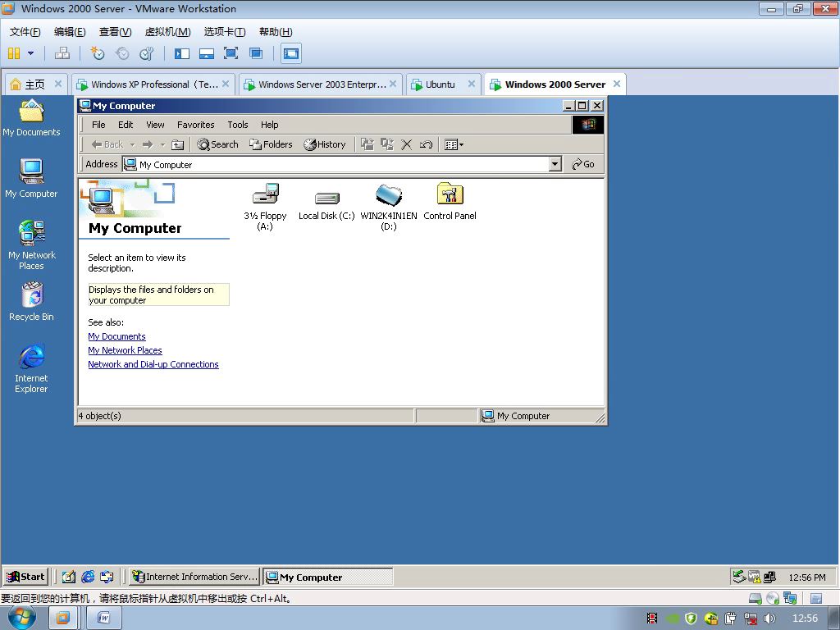Expand the Address bar dropdown arrow

(555, 164)
